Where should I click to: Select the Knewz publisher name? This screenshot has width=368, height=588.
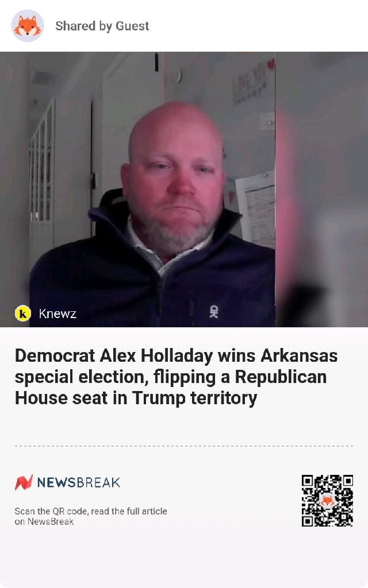pos(57,314)
